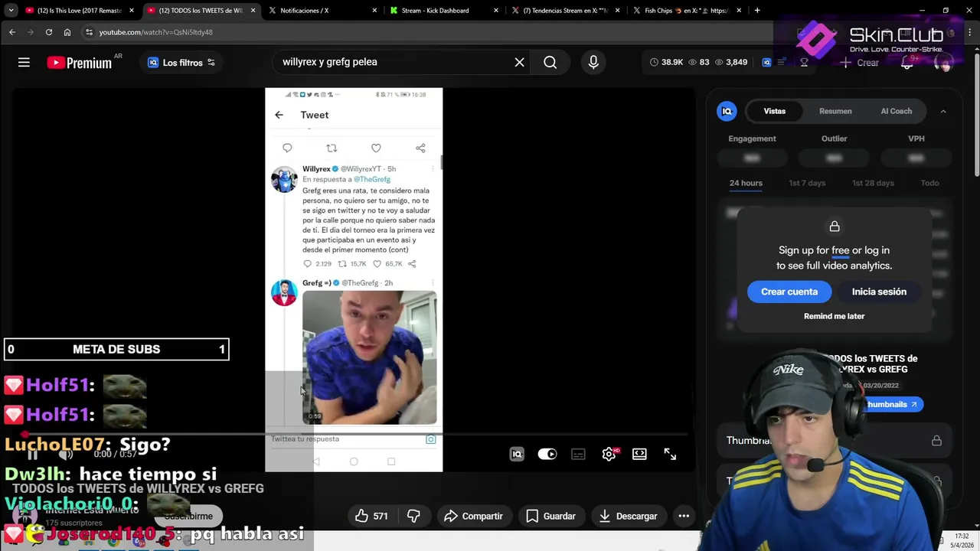This screenshot has width=980, height=551.
Task: Click the Crear create button
Action: [860, 63]
